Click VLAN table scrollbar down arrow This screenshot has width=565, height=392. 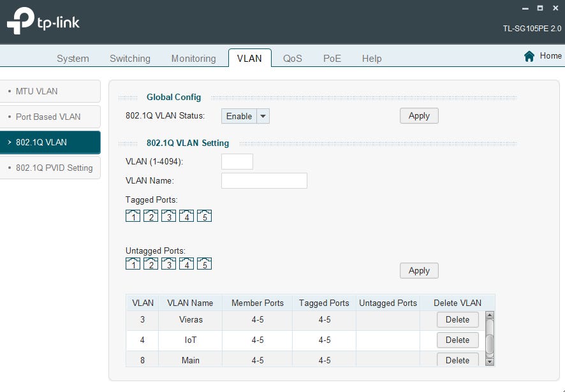[489, 362]
